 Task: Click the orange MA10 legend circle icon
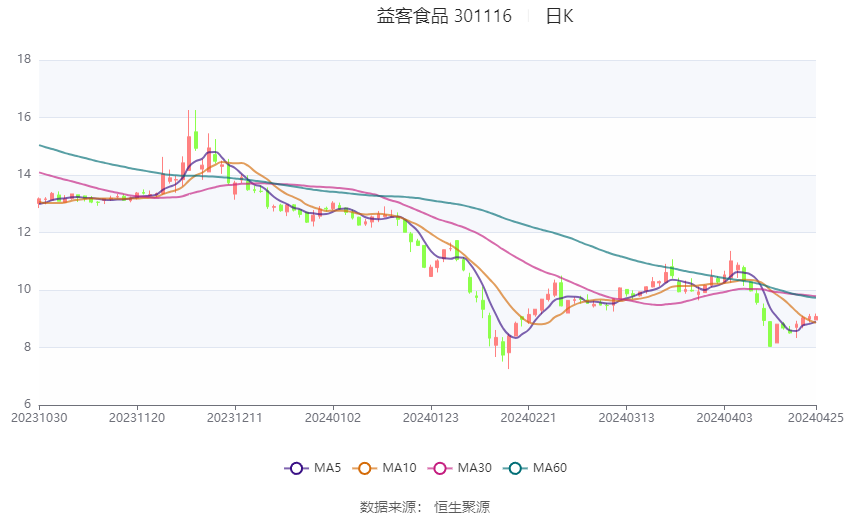click(x=364, y=468)
